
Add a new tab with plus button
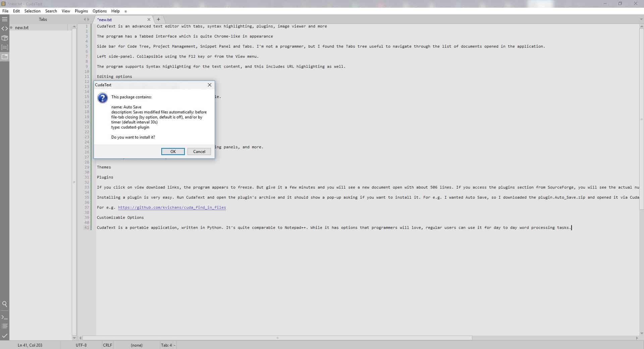(x=159, y=19)
